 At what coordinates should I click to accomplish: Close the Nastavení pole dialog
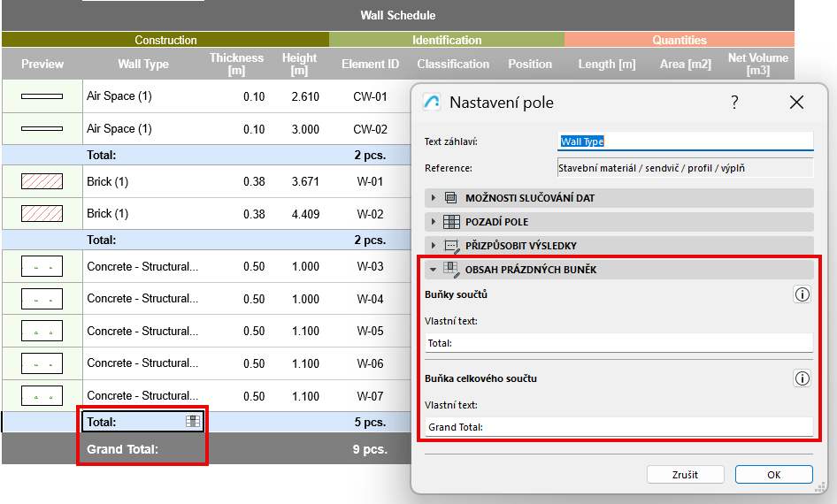coord(796,103)
